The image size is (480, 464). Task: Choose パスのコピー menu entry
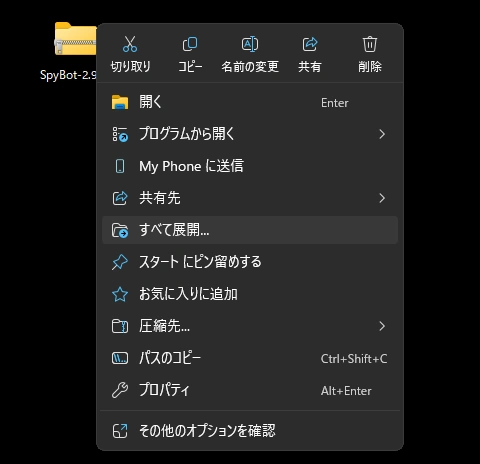point(250,358)
